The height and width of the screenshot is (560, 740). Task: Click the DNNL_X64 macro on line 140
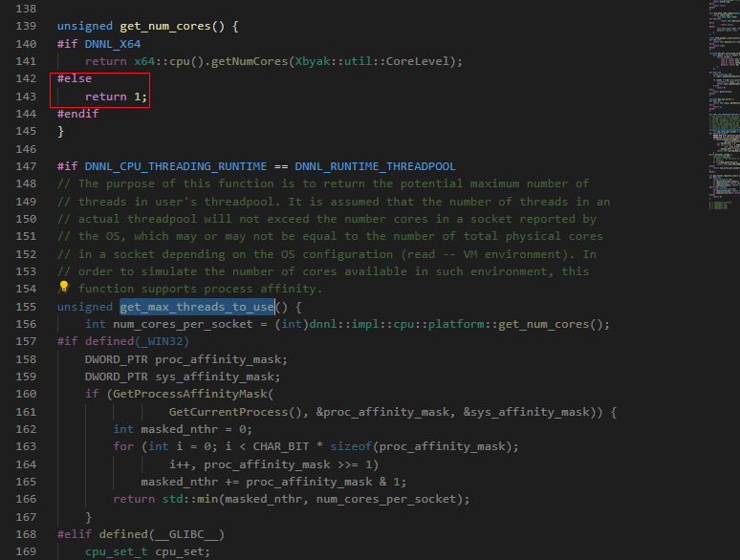pos(113,44)
